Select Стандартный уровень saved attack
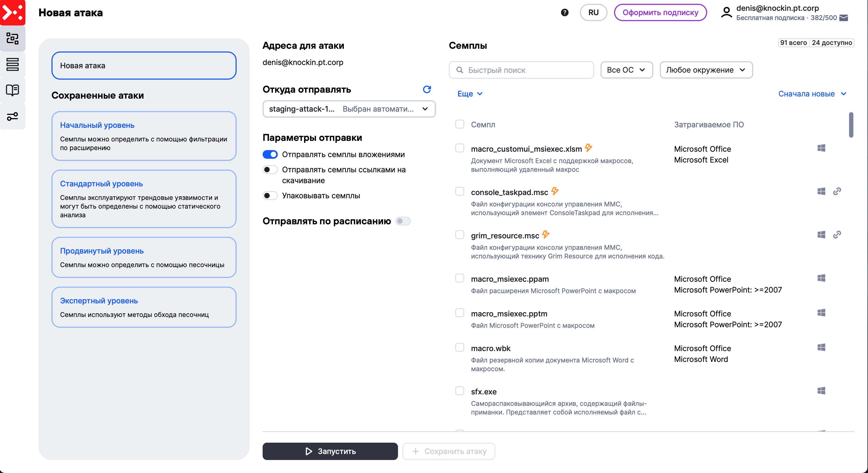 144,199
